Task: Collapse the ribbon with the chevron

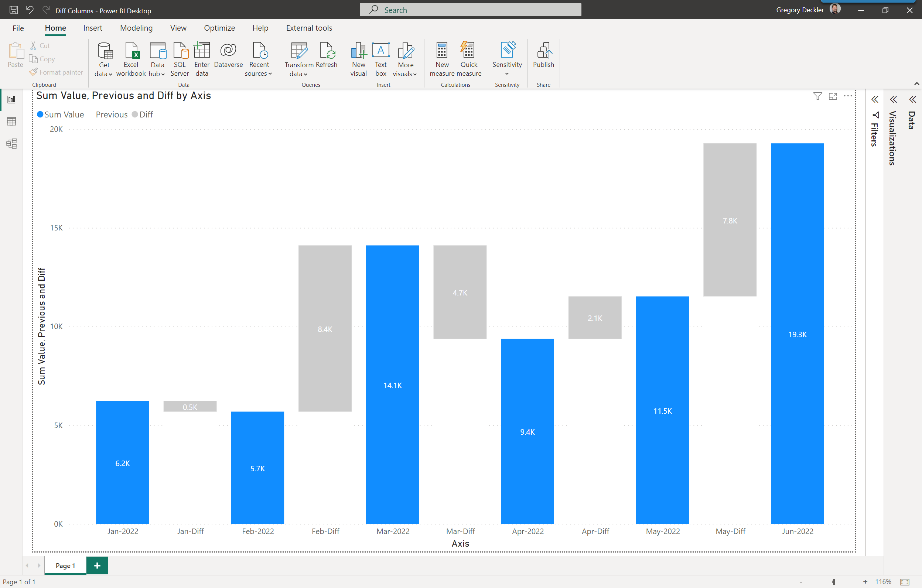Action: coord(916,83)
